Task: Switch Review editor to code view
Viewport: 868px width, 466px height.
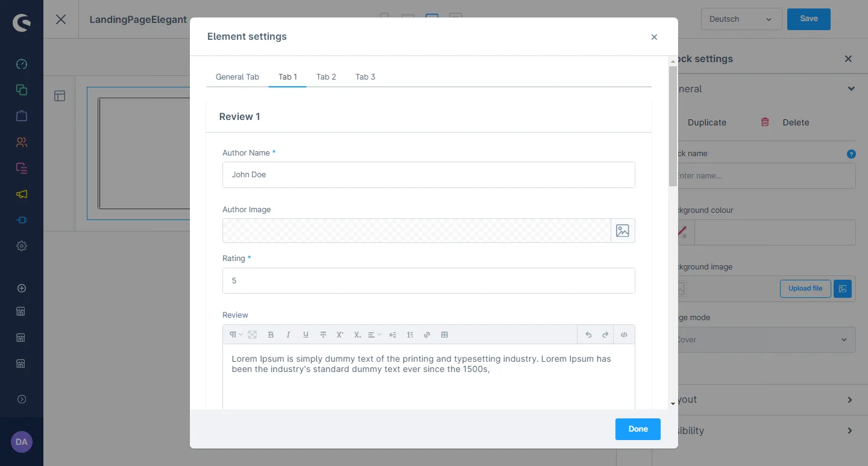Action: point(624,335)
